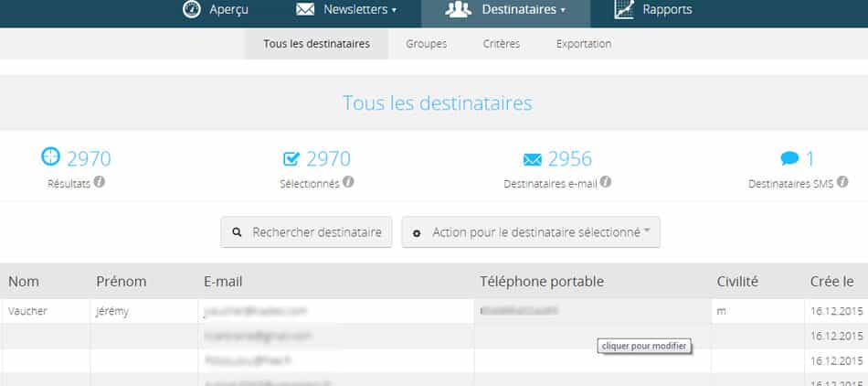Open Action pour le destinataire sélectionné dropdown
The image size is (868, 386).
(x=531, y=232)
